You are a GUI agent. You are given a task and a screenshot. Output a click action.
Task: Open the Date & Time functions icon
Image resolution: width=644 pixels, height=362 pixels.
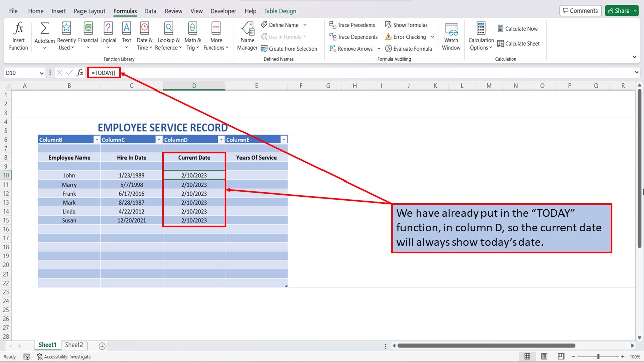[x=144, y=34]
